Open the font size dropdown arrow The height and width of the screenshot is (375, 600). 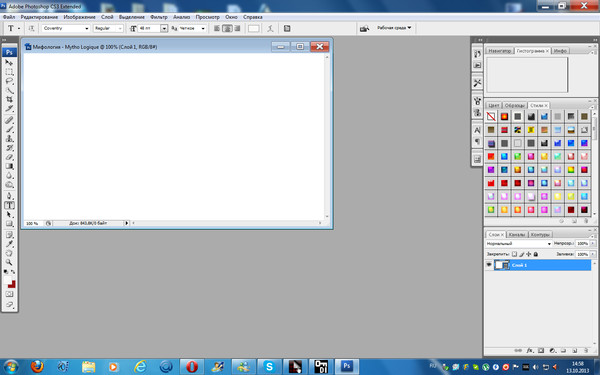pyautogui.click(x=164, y=28)
